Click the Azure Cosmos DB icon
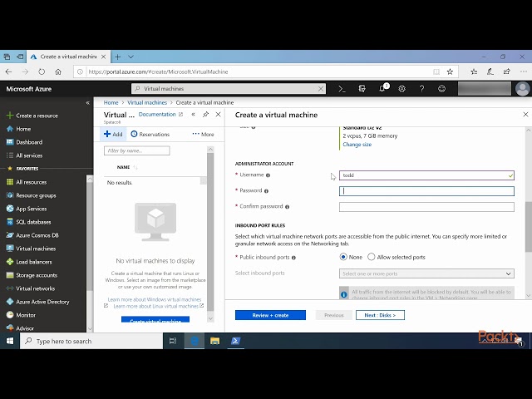 [10, 235]
